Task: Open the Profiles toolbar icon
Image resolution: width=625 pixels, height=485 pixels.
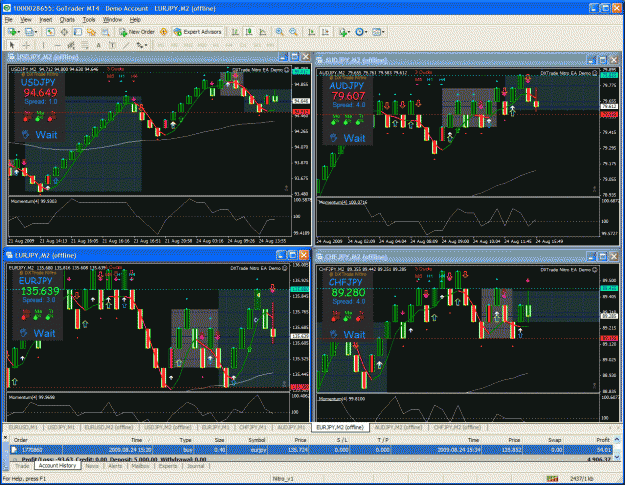Action: click(x=29, y=32)
